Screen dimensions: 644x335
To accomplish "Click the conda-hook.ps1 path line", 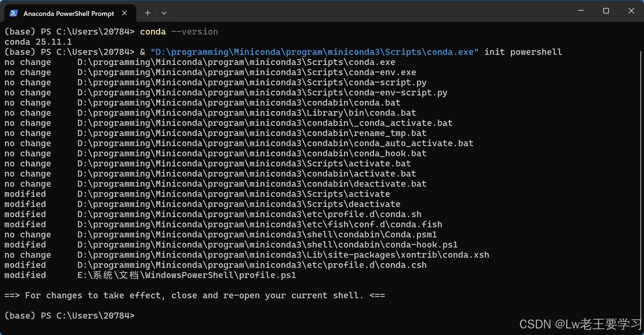I will pos(267,245).
